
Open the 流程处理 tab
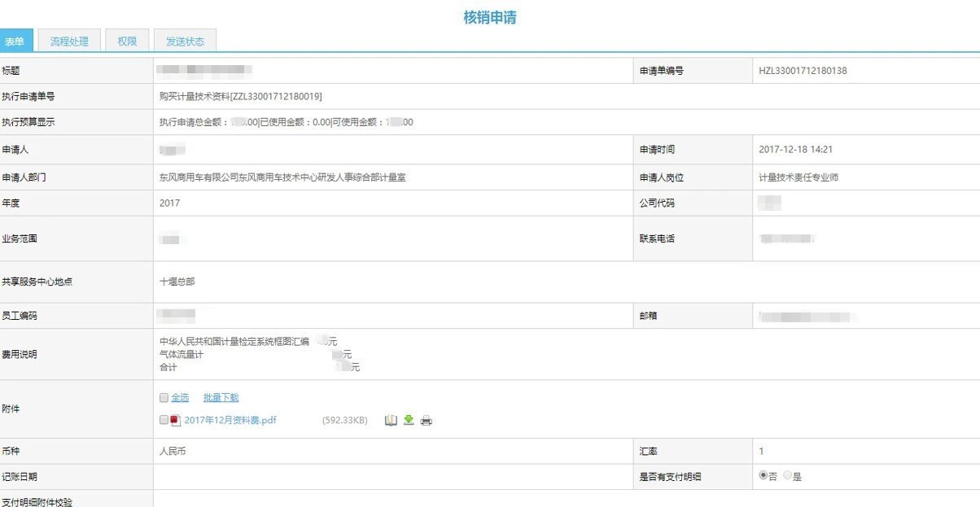[69, 42]
